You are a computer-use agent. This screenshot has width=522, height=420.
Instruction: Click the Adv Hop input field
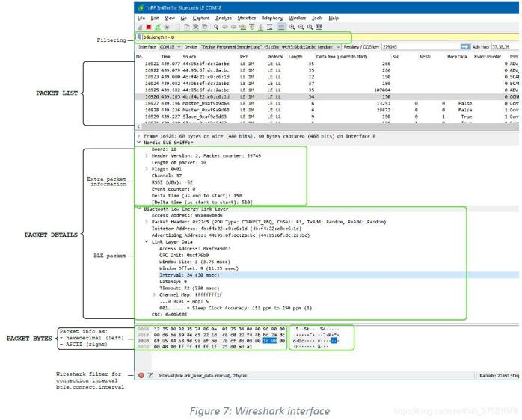click(x=505, y=47)
